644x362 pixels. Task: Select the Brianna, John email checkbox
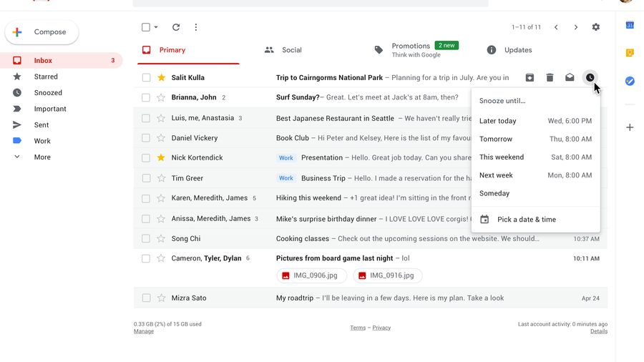click(x=146, y=98)
